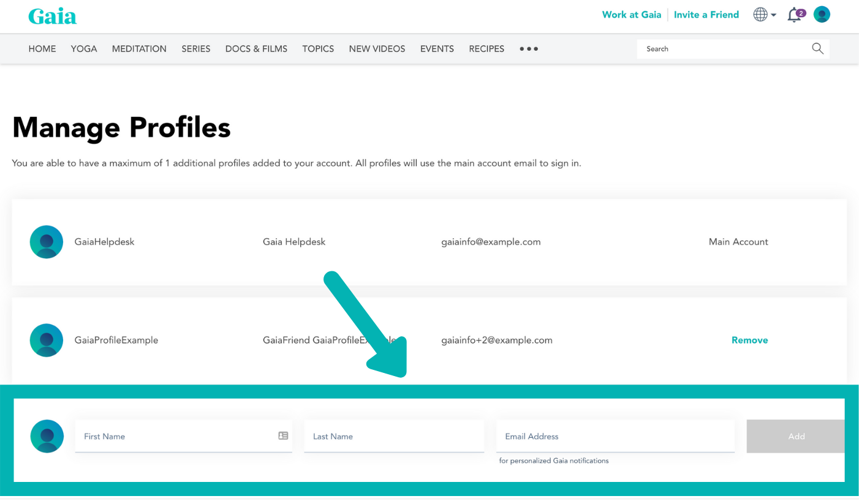Open the notifications bell icon

[796, 15]
